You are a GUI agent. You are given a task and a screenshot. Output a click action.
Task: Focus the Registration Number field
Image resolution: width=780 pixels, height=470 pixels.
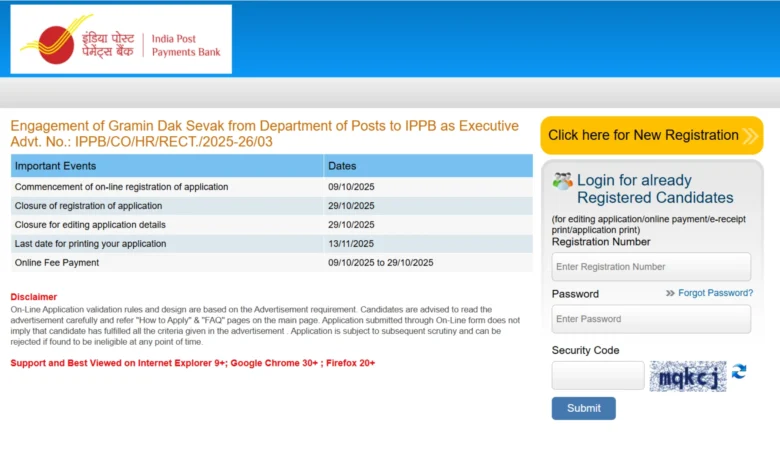pos(651,267)
